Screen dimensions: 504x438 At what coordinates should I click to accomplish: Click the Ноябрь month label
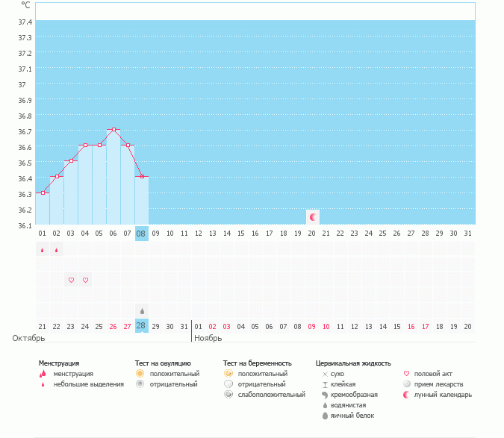pos(207,338)
